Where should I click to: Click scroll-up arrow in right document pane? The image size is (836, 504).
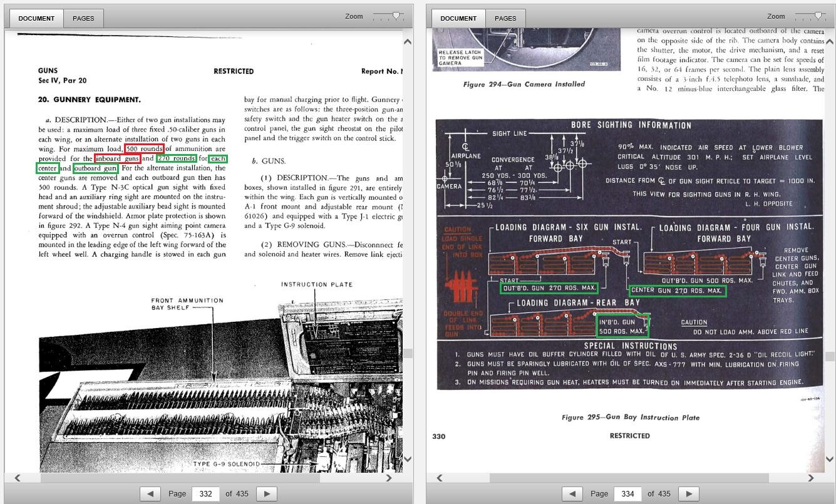(x=830, y=42)
